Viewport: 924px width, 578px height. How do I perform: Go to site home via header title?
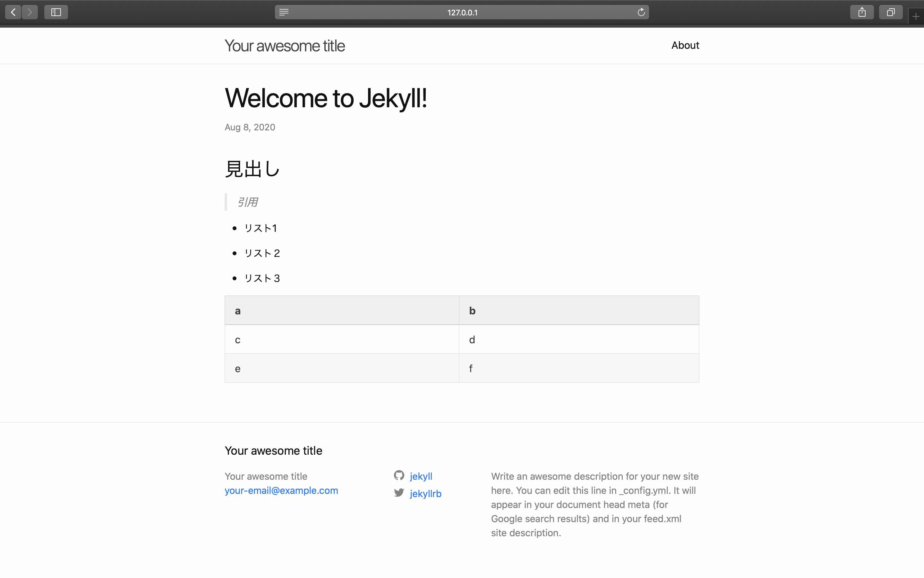coord(285,46)
